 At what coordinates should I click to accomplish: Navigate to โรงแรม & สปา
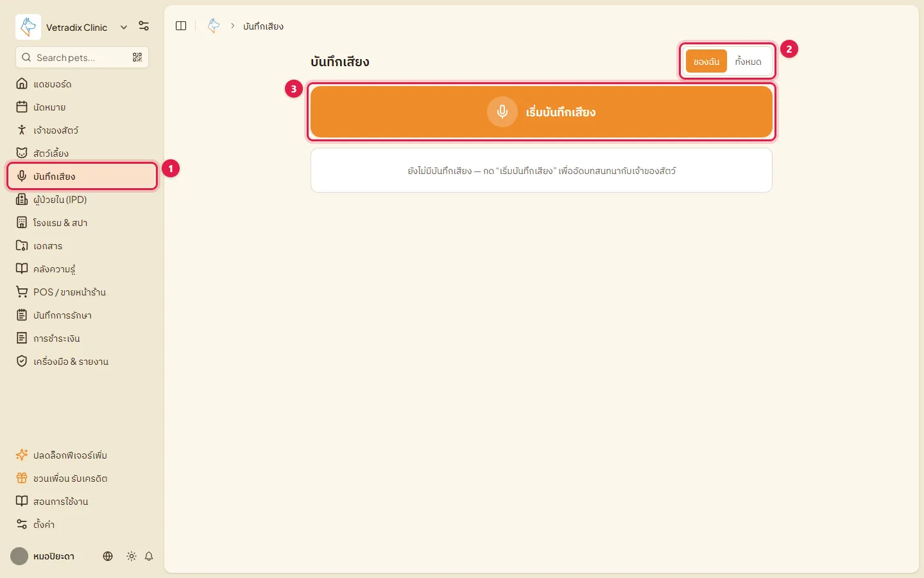(x=82, y=223)
